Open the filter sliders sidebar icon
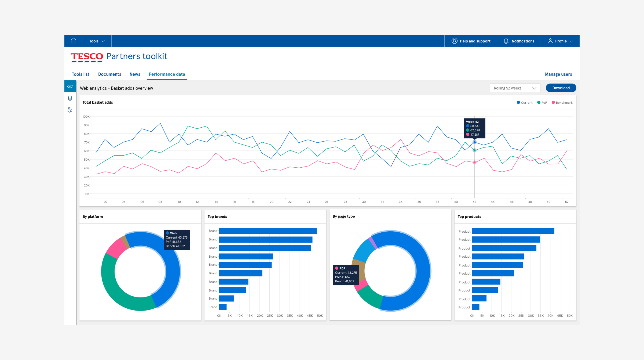This screenshot has height=360, width=644. [70, 110]
